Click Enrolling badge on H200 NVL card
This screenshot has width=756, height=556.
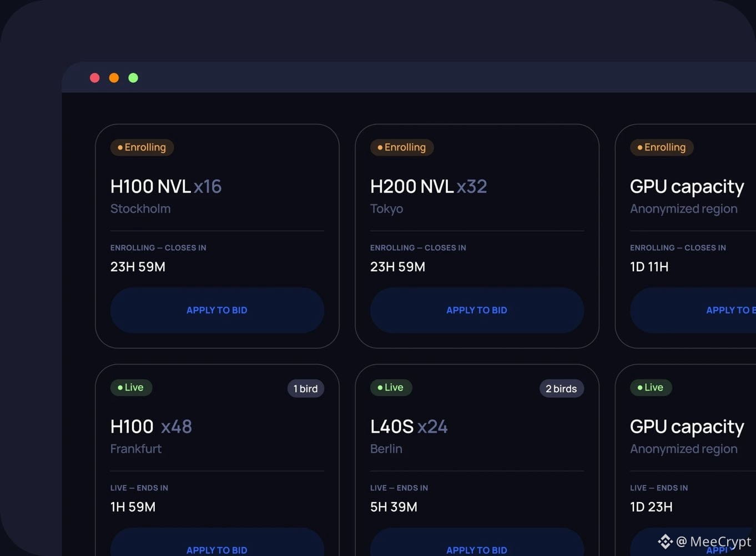click(402, 147)
